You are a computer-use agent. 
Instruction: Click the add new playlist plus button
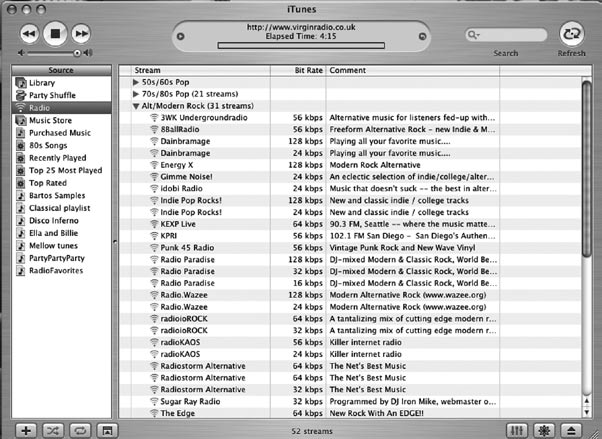click(x=25, y=429)
